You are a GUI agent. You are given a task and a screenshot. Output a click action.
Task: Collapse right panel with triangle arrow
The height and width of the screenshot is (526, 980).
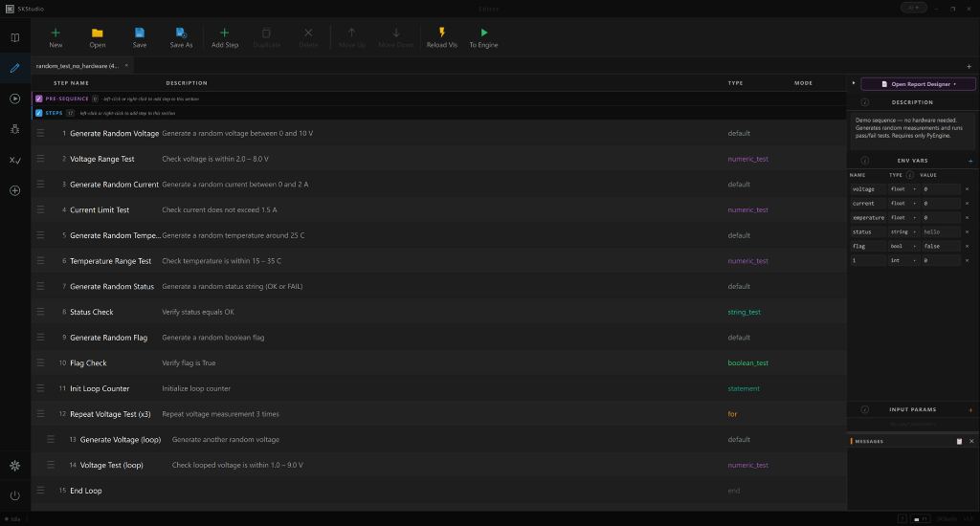[x=854, y=83]
